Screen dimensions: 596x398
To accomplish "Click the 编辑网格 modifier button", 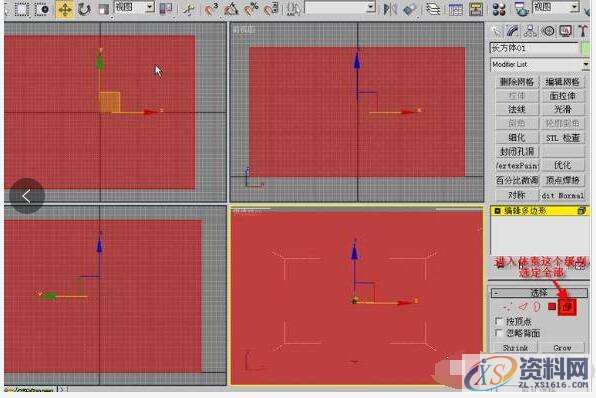I will pyautogui.click(x=562, y=82).
